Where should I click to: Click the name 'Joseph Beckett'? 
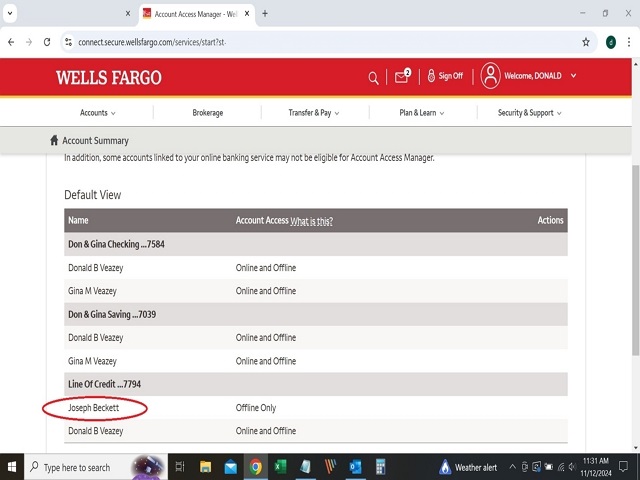click(x=93, y=408)
